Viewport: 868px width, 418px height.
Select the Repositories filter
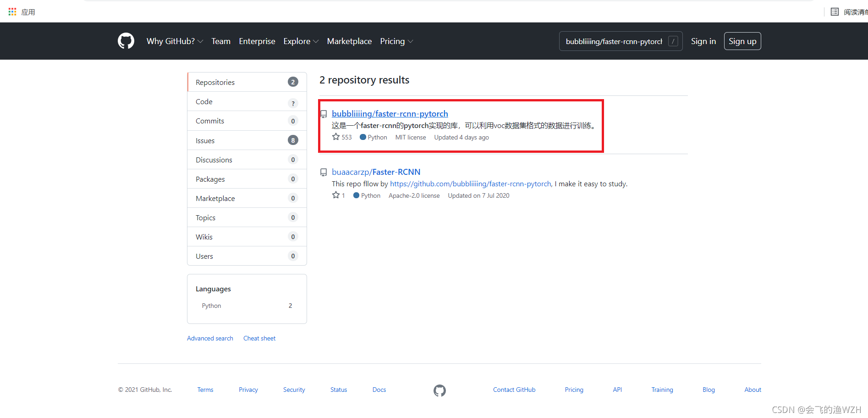click(x=247, y=82)
